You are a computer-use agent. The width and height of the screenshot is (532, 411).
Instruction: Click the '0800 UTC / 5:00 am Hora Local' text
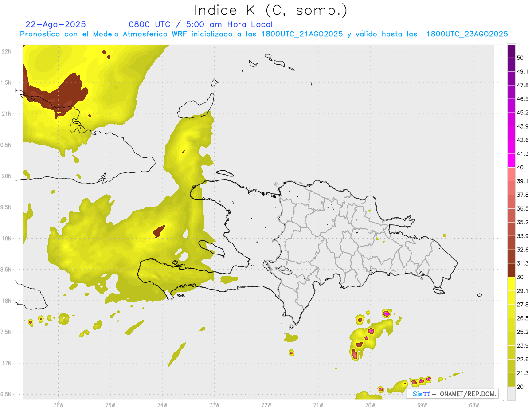point(200,24)
